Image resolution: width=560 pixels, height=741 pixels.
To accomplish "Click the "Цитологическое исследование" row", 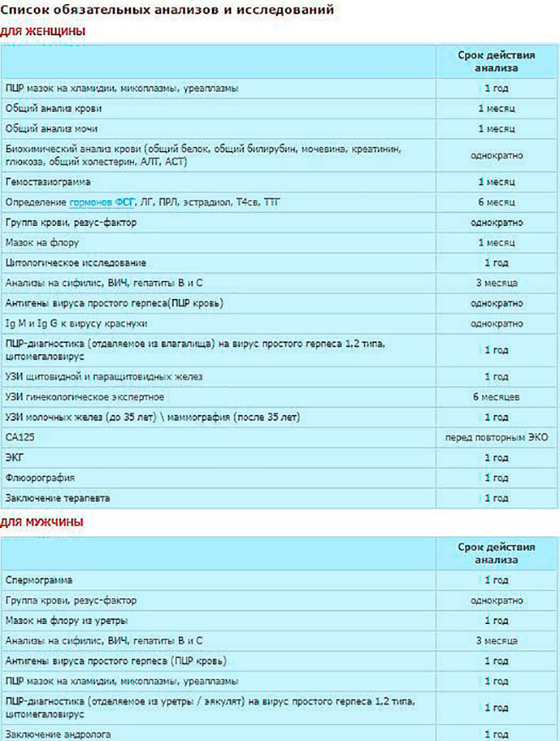I will click(x=76, y=262).
